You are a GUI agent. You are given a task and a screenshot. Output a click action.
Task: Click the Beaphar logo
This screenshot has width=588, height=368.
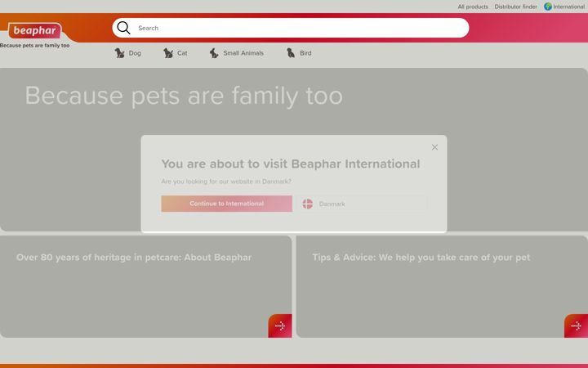(x=35, y=30)
